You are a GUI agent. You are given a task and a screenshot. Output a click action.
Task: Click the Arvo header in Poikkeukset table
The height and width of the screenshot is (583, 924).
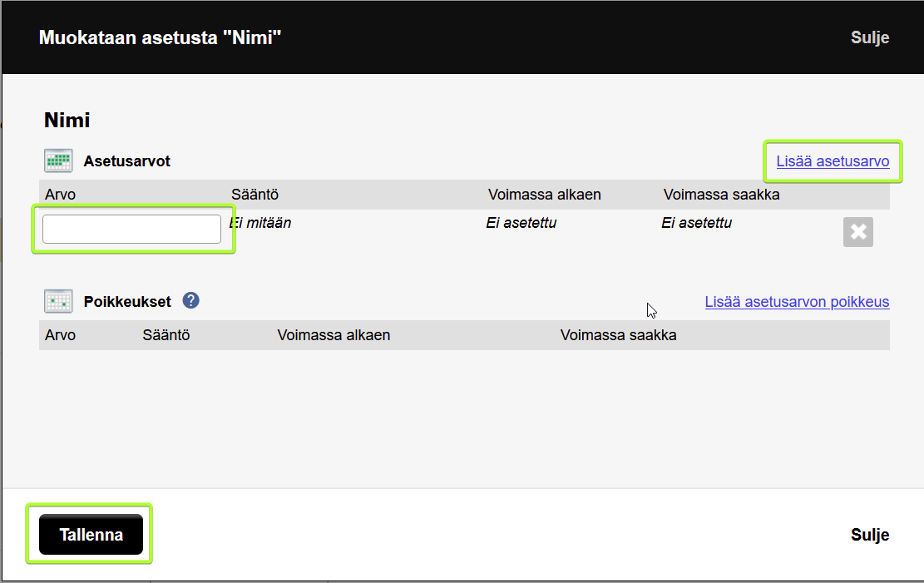click(60, 335)
